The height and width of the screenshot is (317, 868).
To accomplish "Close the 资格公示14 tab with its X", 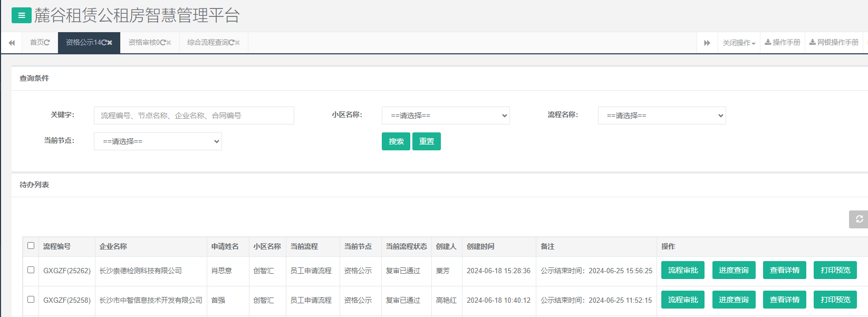I will tap(110, 43).
